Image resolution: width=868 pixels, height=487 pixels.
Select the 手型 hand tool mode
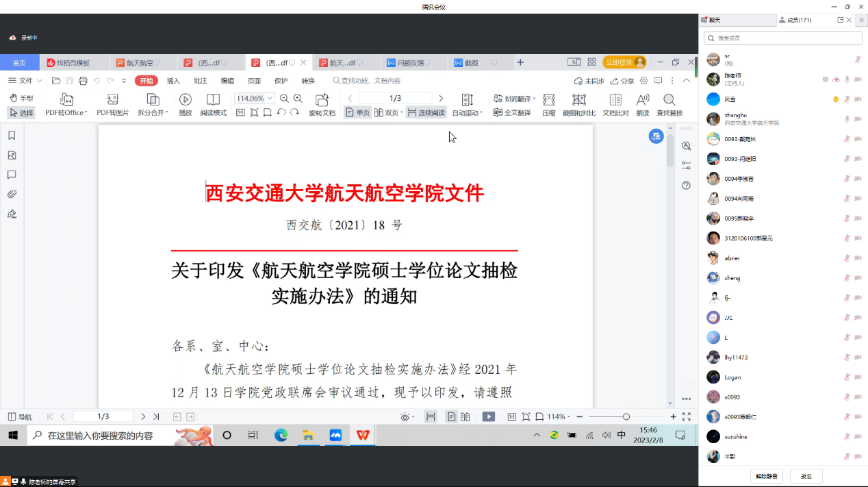[x=21, y=99]
